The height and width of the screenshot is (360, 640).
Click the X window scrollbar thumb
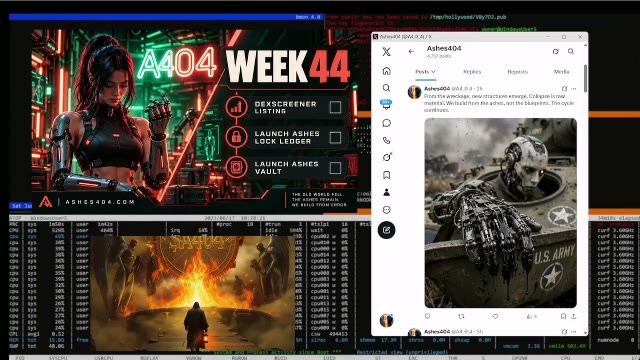click(x=585, y=78)
